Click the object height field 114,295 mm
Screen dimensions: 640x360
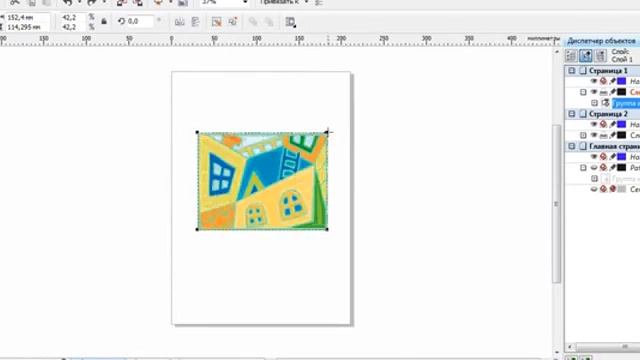coord(27,27)
